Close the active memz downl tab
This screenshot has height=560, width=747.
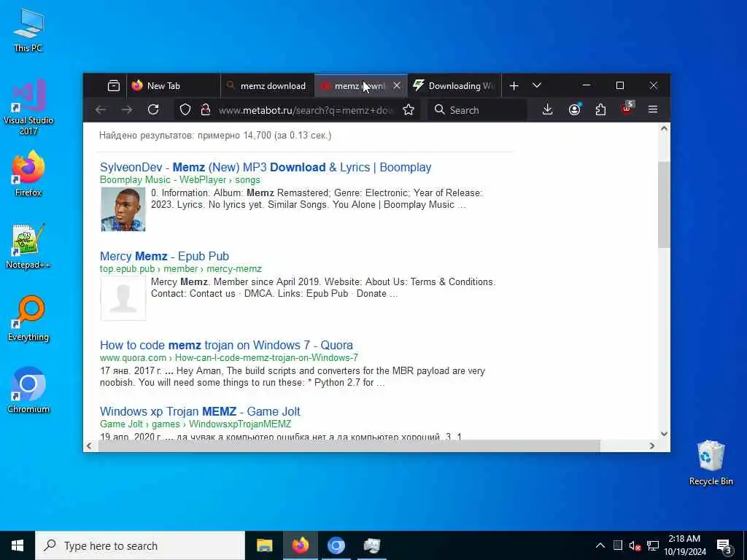click(x=396, y=86)
